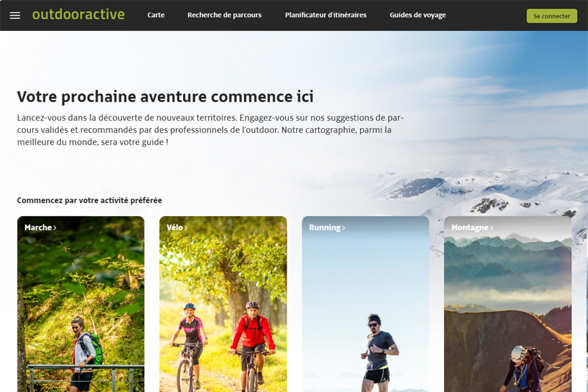Viewport: 588px width, 392px height.
Task: Select the runner photo card
Action: (x=365, y=304)
